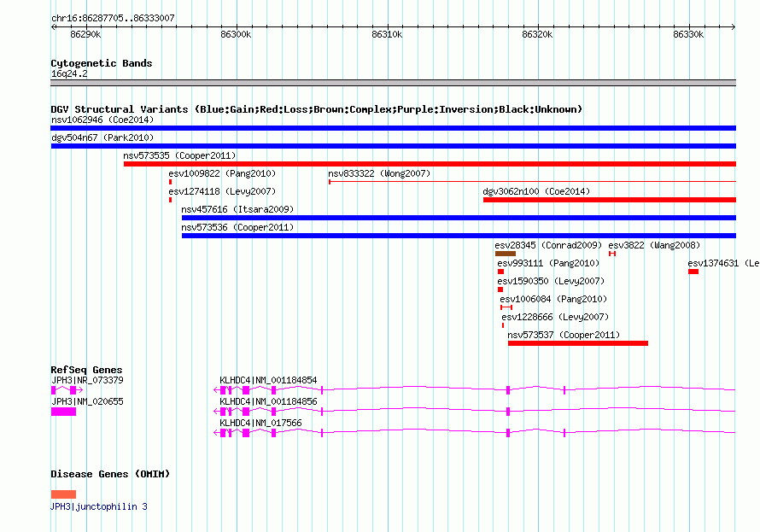This screenshot has width=760, height=532.
Task: Open the KLHDC4|NM_017566 transcript label
Action: [260, 423]
